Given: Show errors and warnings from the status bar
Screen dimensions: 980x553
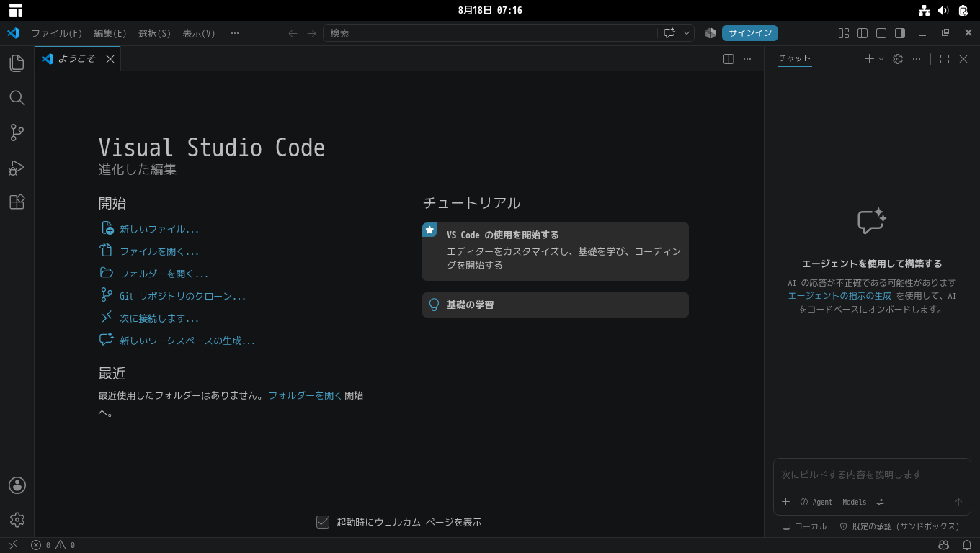Looking at the screenshot, I should coord(53,545).
